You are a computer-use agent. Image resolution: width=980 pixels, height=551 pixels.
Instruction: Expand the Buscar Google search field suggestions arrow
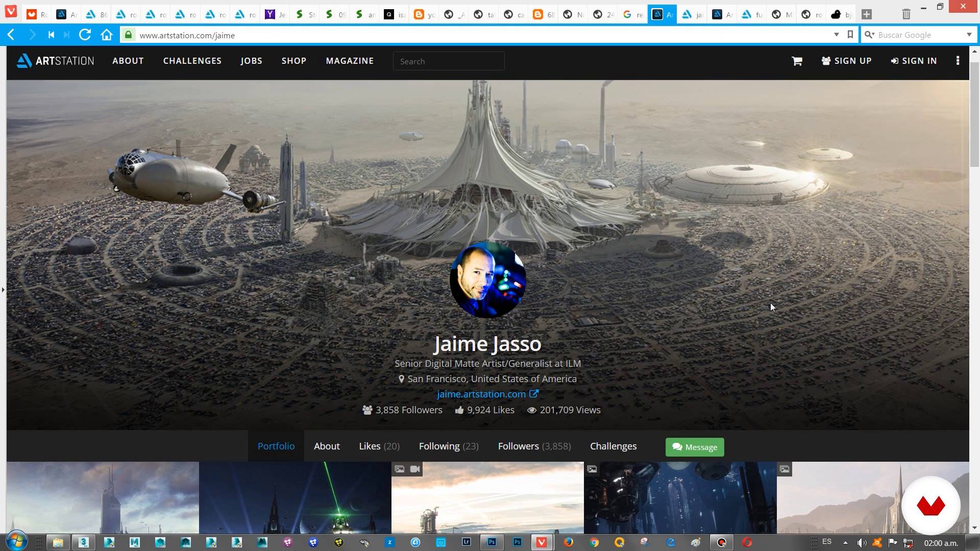[969, 35]
